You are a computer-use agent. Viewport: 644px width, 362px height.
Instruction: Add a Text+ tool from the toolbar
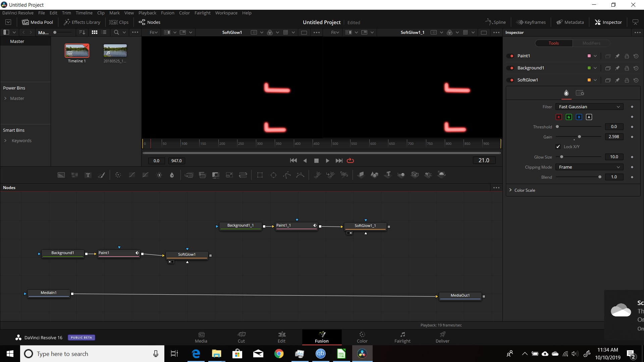(x=88, y=175)
